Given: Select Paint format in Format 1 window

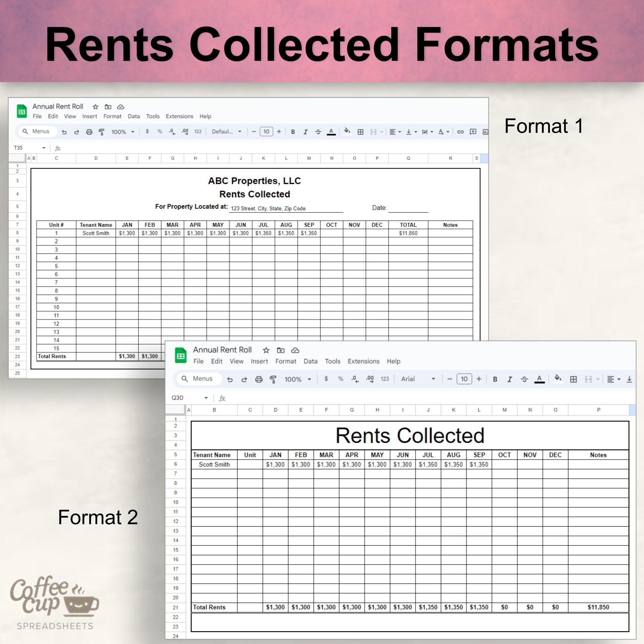Looking at the screenshot, I should pyautogui.click(x=101, y=132).
